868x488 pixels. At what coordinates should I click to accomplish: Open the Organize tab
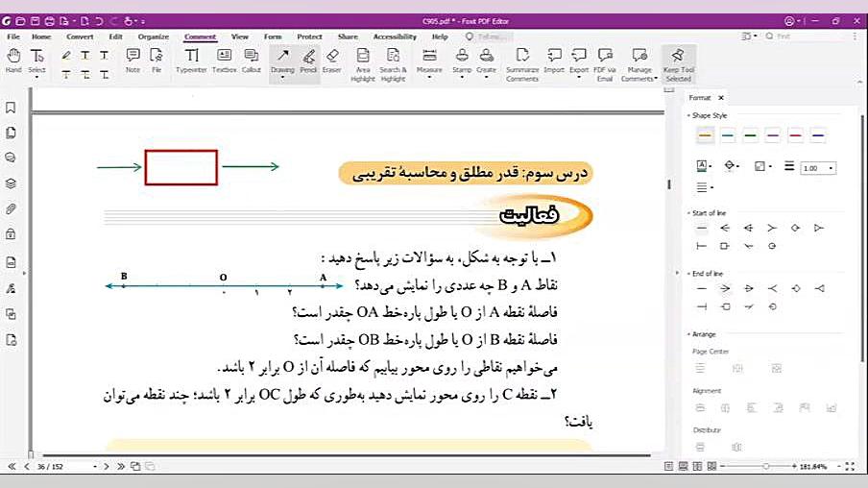[x=154, y=37]
